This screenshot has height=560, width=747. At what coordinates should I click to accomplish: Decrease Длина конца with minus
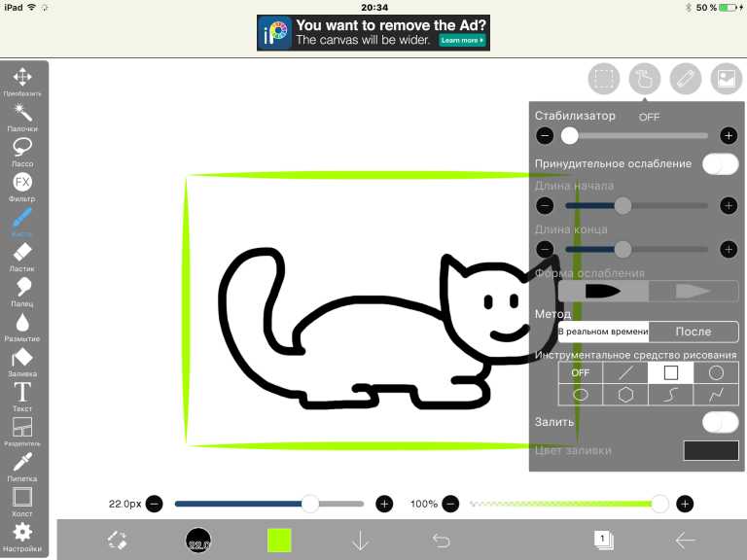[545, 249]
